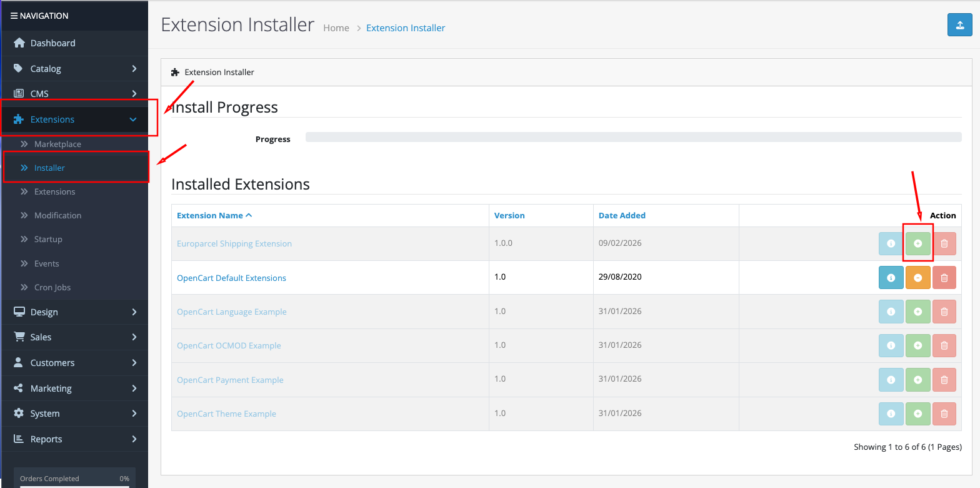The width and height of the screenshot is (980, 488).
Task: Expand the Catalog menu chevron
Action: tap(134, 69)
